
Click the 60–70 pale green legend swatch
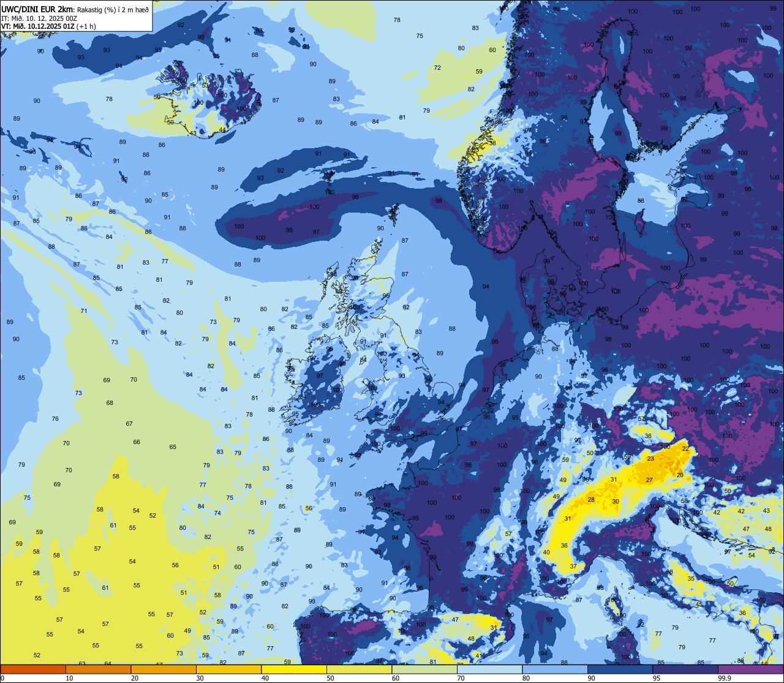click(x=424, y=670)
